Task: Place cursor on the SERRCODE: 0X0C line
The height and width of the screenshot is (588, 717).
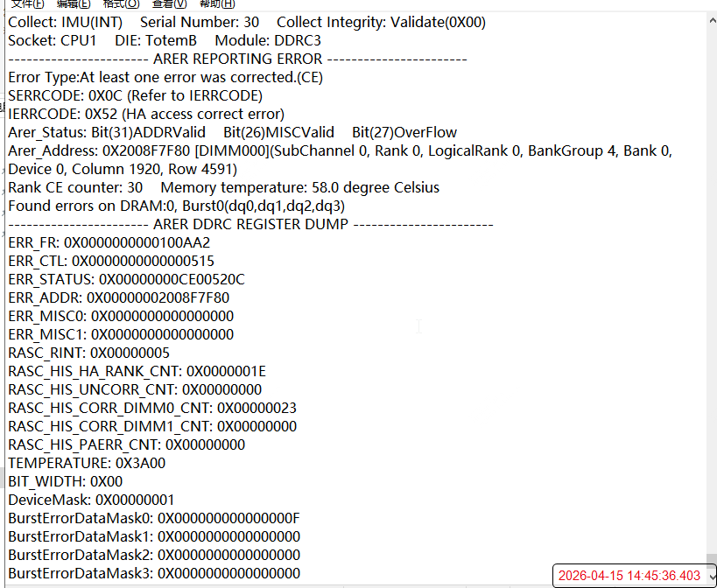Action: click(135, 95)
